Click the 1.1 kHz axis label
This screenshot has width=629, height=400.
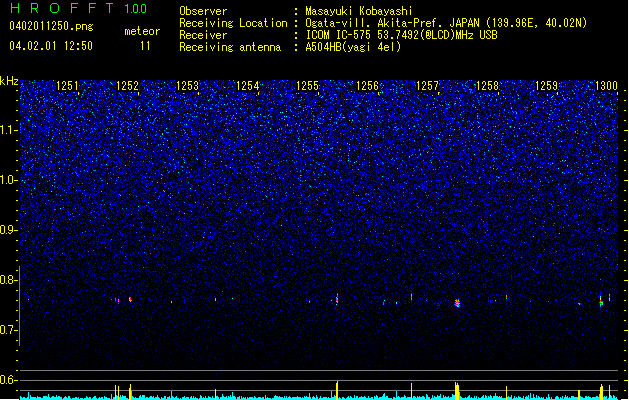pos(8,130)
